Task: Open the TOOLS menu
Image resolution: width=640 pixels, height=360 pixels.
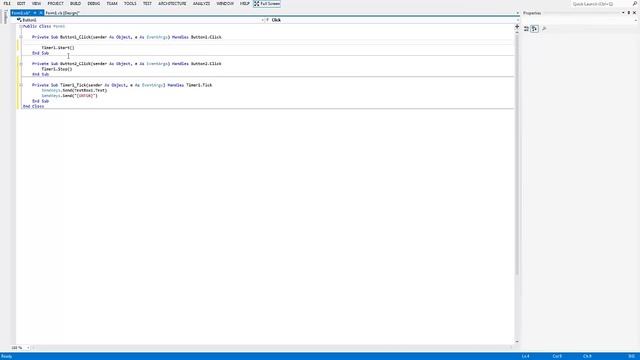Action: coord(130,3)
